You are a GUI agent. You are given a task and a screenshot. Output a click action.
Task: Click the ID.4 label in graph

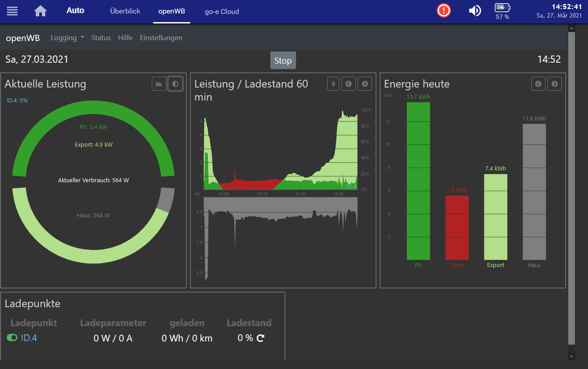click(351, 186)
